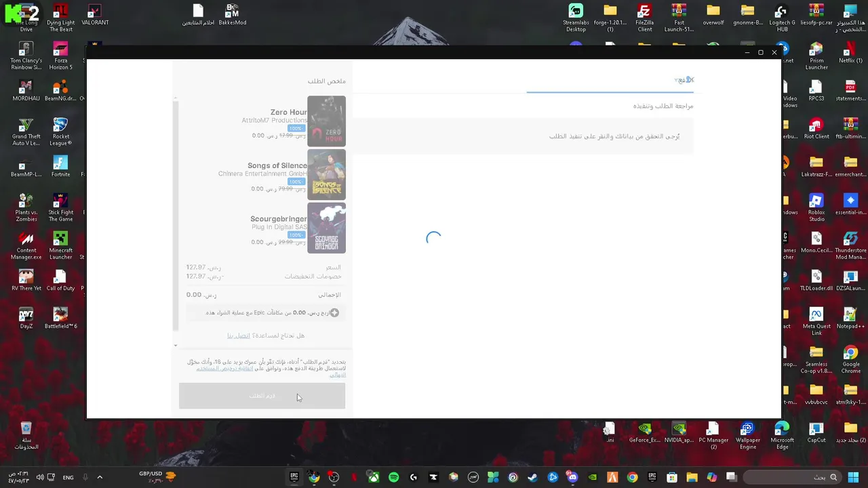Click the greyed Place Order button
Viewport: 868px width, 488px height.
262,396
